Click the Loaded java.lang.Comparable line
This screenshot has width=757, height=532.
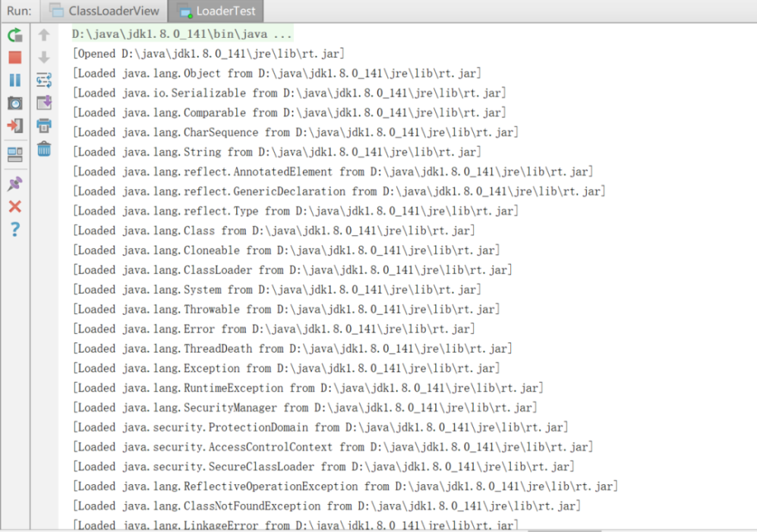click(289, 113)
